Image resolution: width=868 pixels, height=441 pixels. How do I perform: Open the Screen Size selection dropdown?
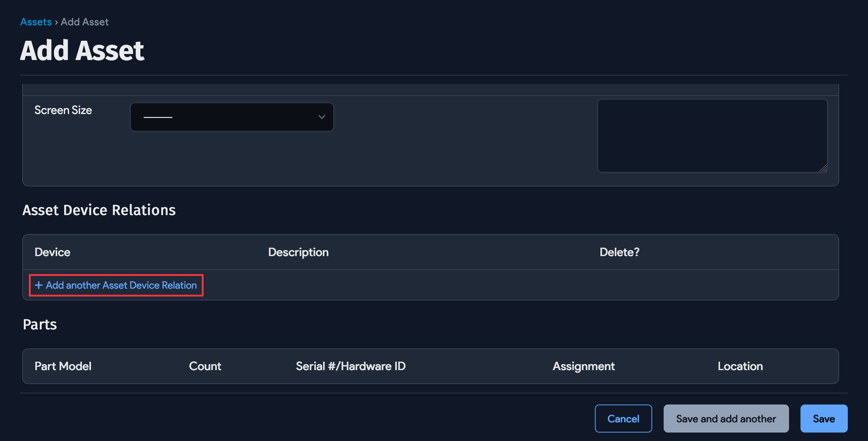(232, 117)
